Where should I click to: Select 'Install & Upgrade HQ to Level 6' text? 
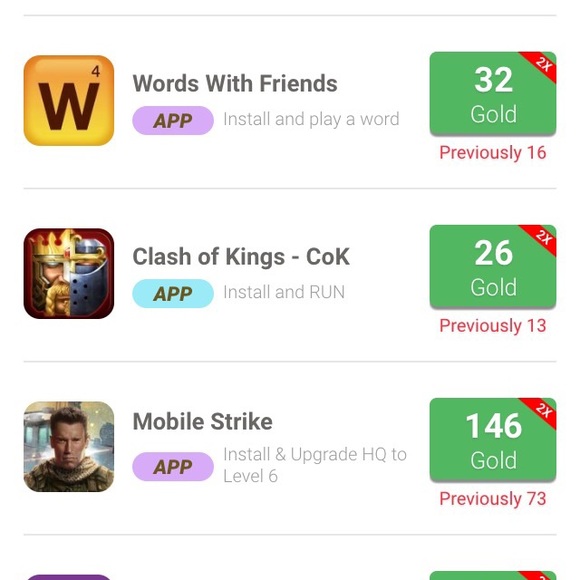[315, 465]
